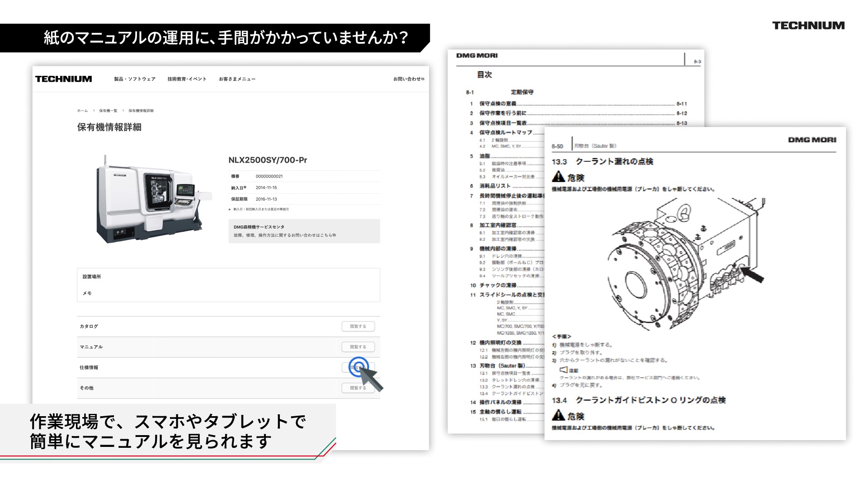
Task: Select the NLX2500SY/700-Pr model name
Action: point(268,160)
